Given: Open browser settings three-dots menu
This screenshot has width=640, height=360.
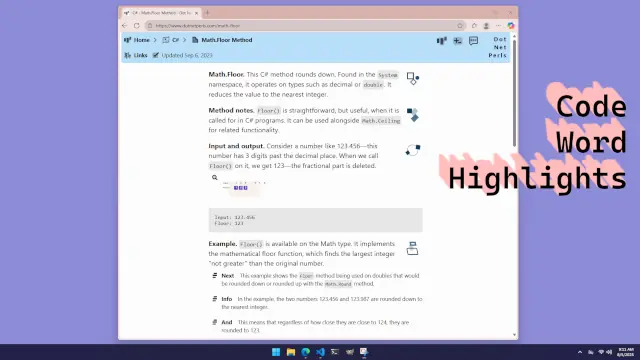Looking at the screenshot, I should 498,26.
